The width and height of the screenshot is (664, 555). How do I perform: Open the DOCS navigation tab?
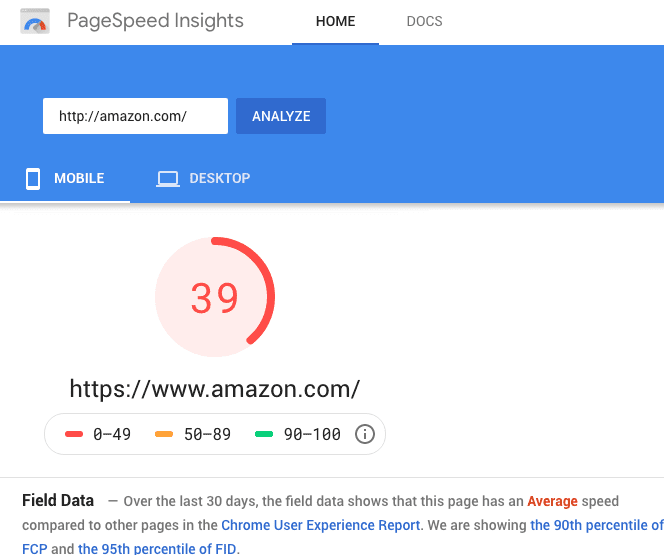click(x=424, y=21)
